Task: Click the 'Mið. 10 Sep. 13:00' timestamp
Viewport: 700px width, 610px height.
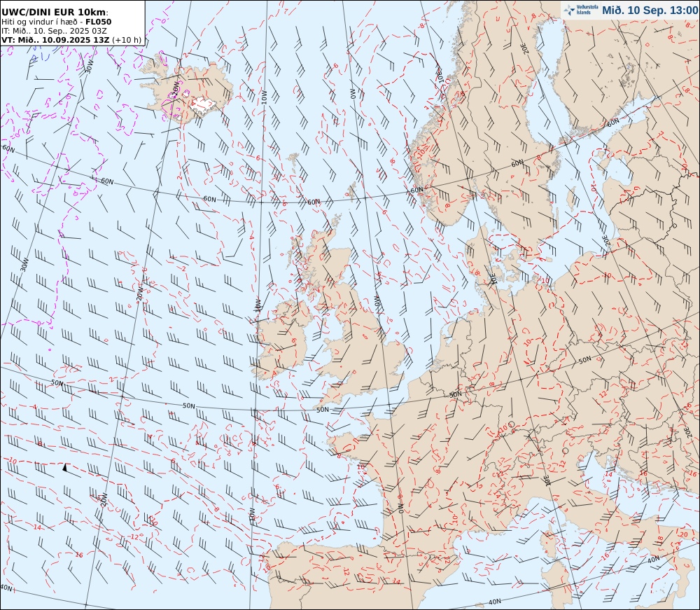Action: pyautogui.click(x=650, y=11)
